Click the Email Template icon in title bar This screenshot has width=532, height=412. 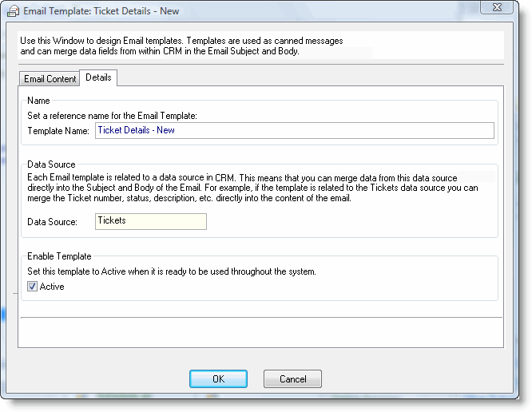coord(13,10)
